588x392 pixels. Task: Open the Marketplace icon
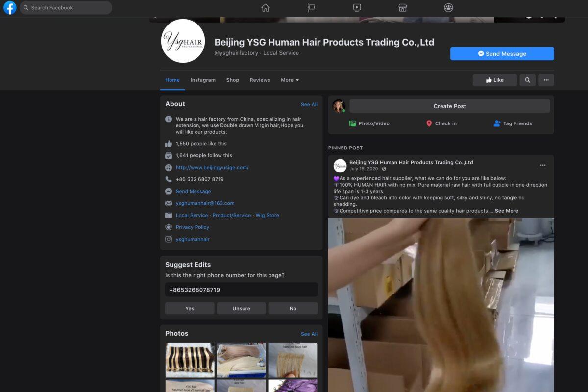point(402,8)
